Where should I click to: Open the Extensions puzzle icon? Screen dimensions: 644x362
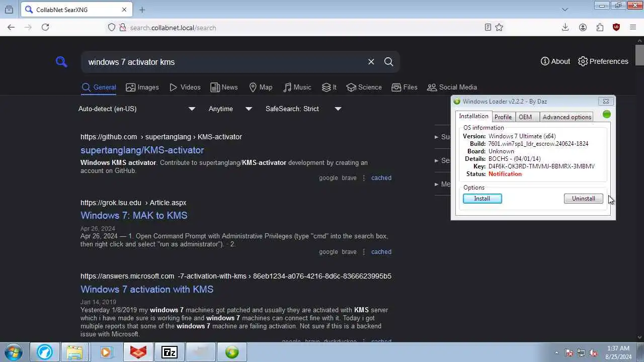[x=600, y=27]
